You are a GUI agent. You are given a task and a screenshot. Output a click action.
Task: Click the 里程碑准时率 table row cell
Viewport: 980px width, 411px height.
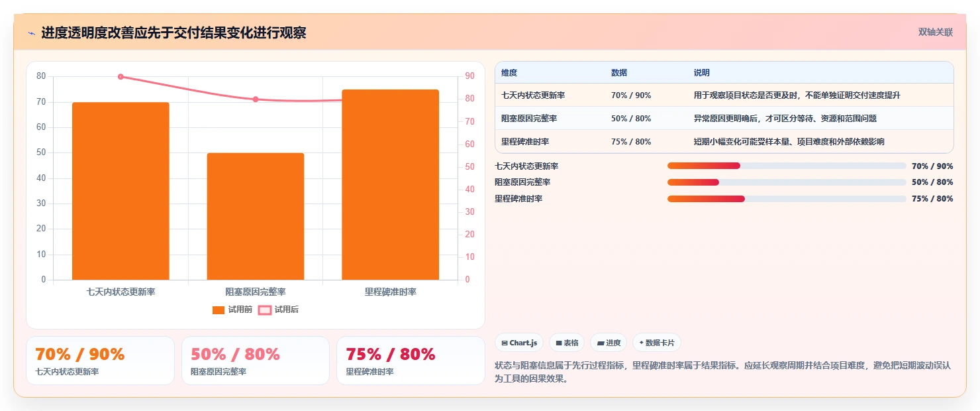coord(525,142)
